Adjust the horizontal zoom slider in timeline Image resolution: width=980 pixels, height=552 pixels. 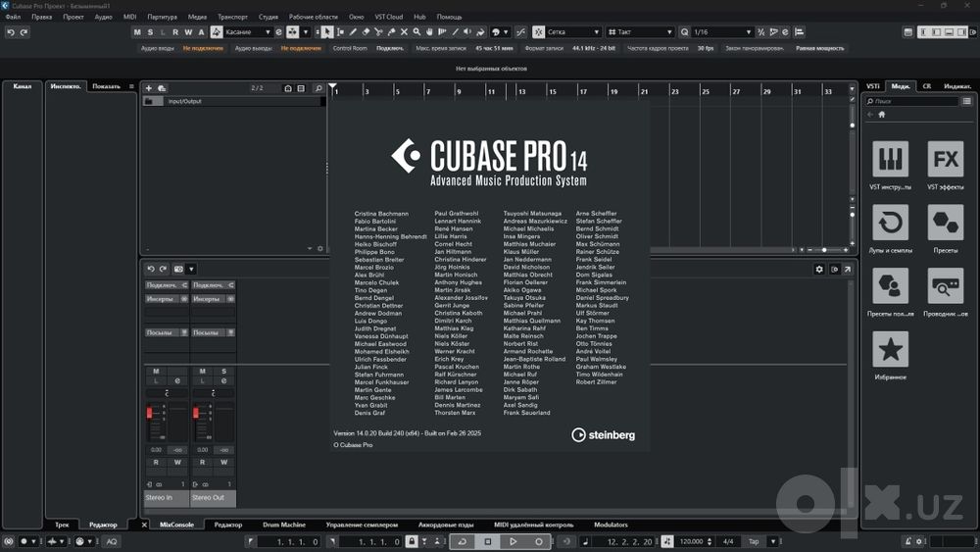[x=825, y=250]
